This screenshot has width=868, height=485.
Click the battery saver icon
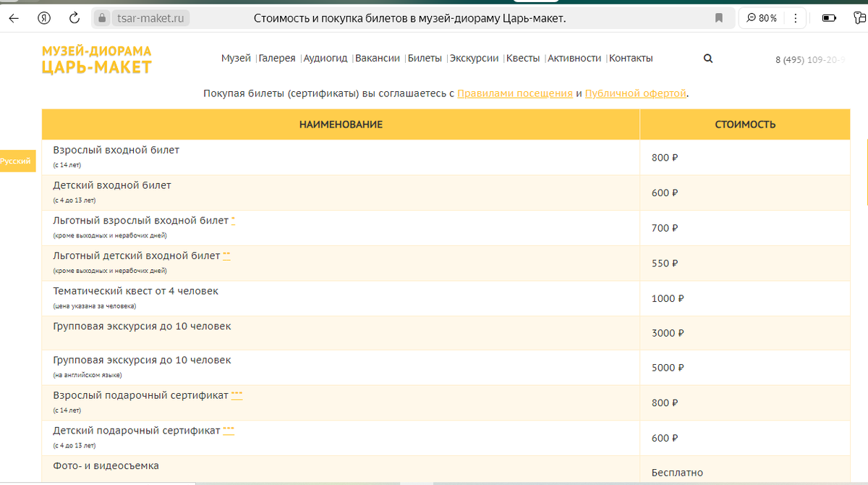(830, 18)
